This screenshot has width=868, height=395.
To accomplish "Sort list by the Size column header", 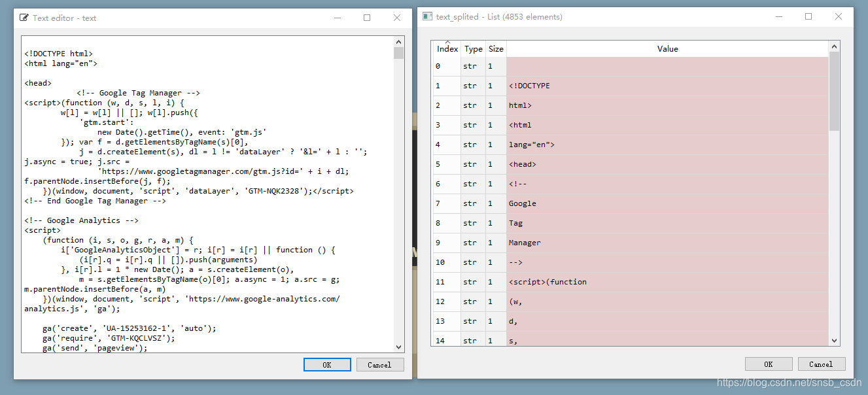I will [496, 49].
